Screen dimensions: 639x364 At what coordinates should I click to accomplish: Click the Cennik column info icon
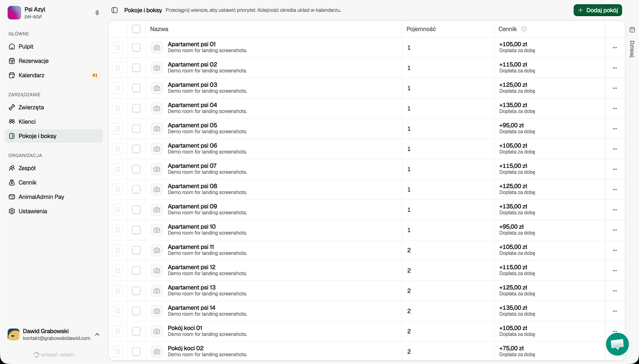[524, 29]
